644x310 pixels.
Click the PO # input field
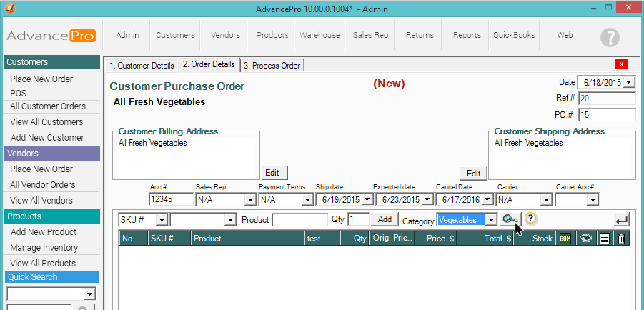pos(606,115)
